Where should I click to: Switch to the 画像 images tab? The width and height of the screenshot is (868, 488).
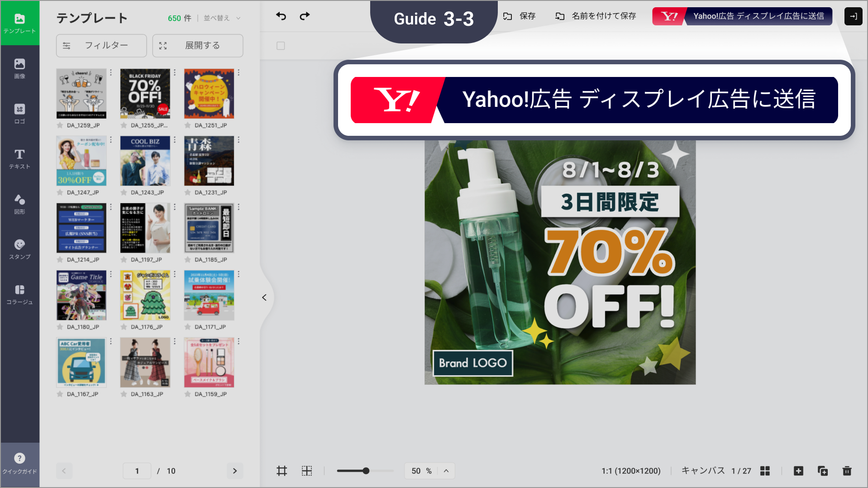tap(19, 68)
